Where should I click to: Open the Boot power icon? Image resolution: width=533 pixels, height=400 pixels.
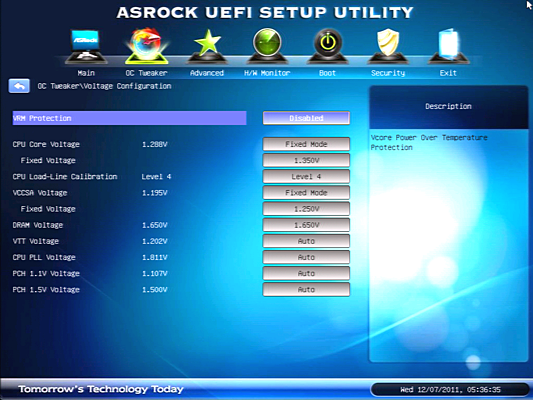click(x=328, y=46)
